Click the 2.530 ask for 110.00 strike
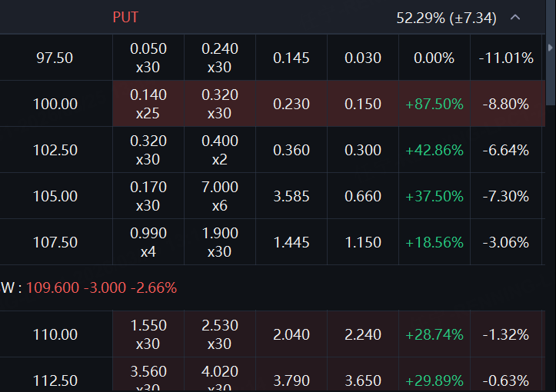Viewport: 556px width, 392px height. click(220, 334)
